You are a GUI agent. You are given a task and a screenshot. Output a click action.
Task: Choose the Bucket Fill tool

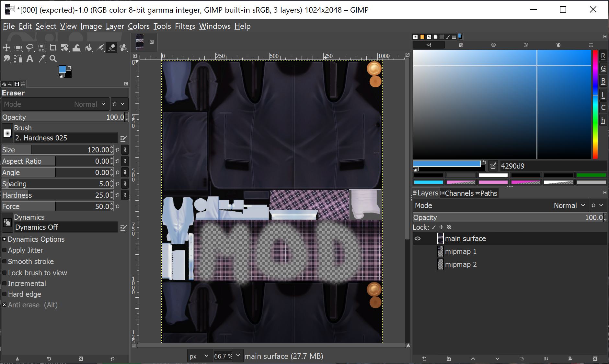tap(88, 48)
